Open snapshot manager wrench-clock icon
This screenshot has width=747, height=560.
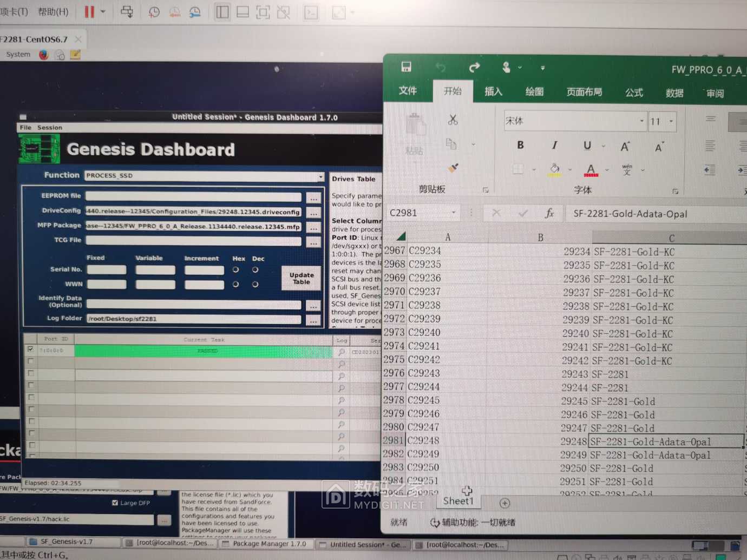tap(195, 12)
